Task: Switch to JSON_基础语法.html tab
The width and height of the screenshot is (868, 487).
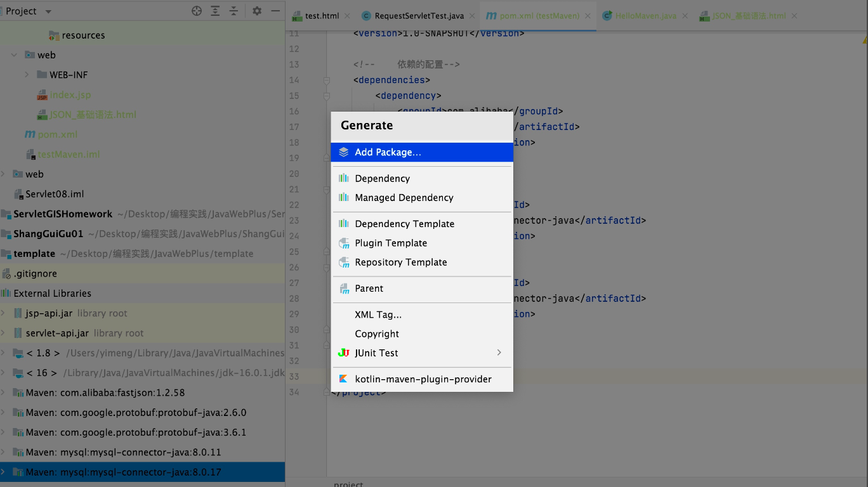Action: click(749, 16)
